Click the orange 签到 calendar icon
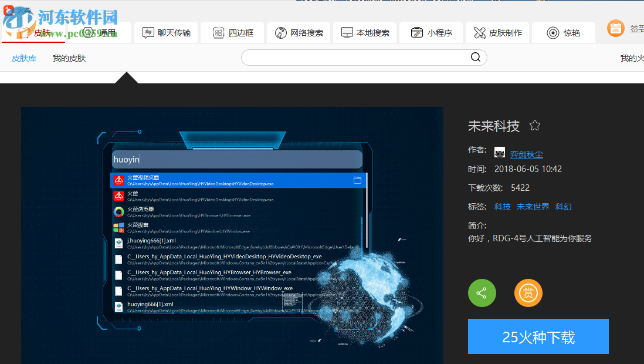 point(615,28)
